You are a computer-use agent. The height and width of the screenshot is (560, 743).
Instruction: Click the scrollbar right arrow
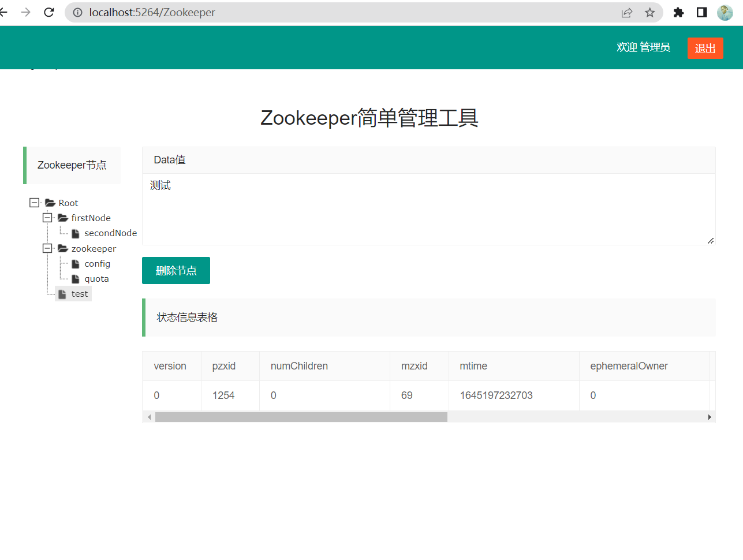tap(710, 417)
